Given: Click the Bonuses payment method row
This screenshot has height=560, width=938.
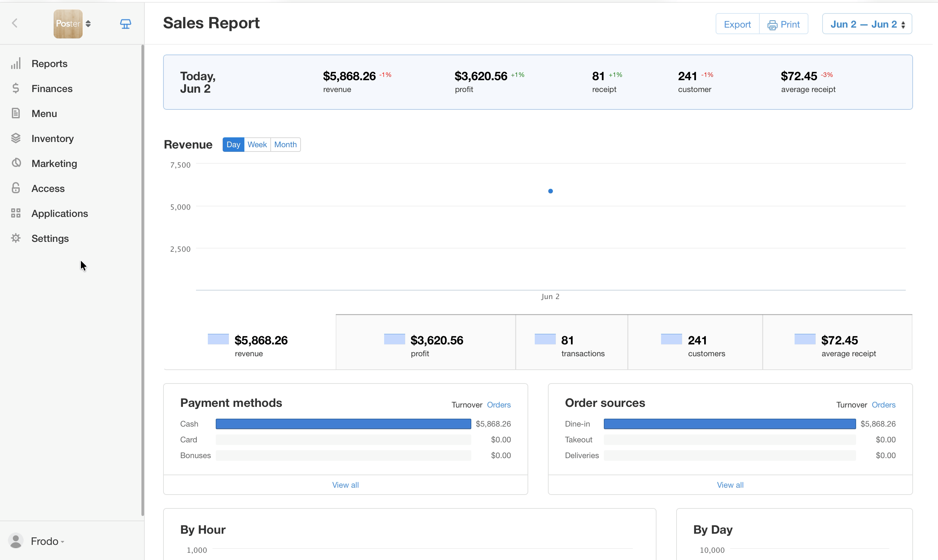Looking at the screenshot, I should pos(346,455).
